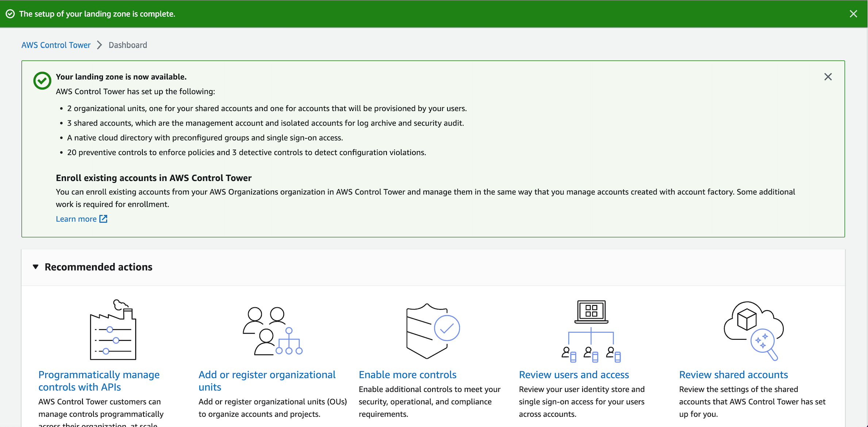Viewport: 868px width, 427px height.
Task: Open the Enable more controls link
Action: 407,375
